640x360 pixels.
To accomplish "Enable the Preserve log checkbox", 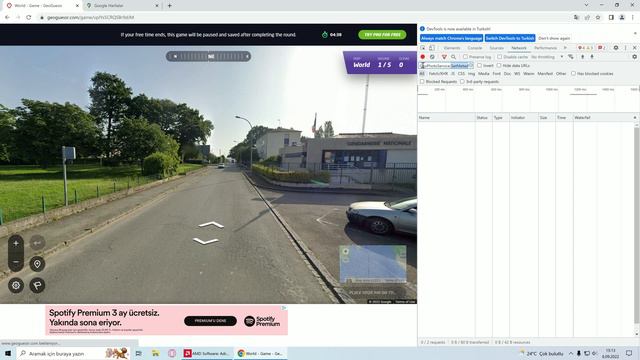I will point(465,57).
